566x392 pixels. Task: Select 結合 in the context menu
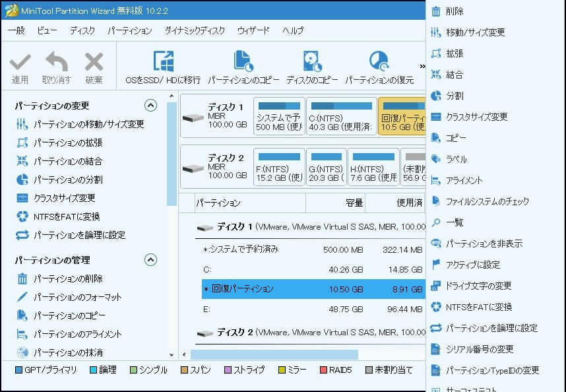pyautogui.click(x=447, y=75)
